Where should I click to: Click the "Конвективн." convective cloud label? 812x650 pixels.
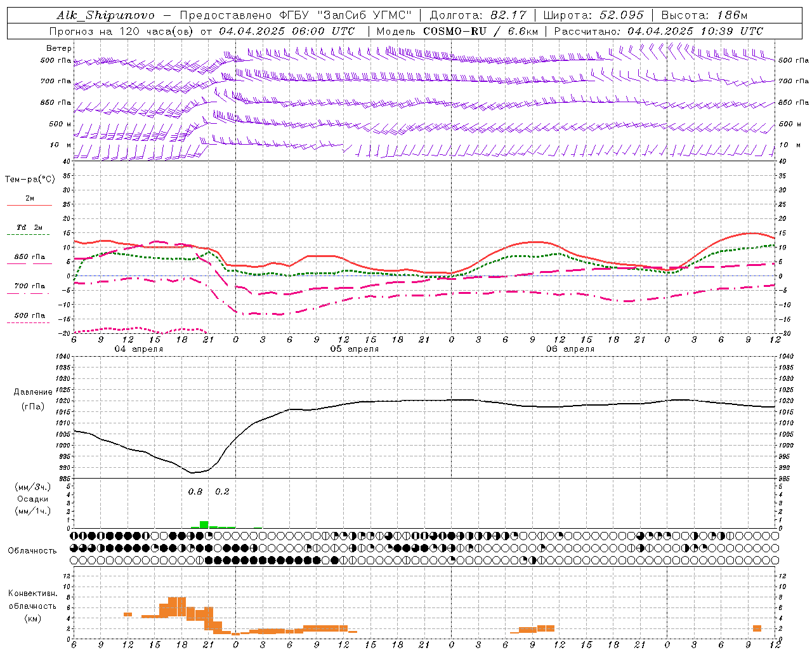(32, 594)
